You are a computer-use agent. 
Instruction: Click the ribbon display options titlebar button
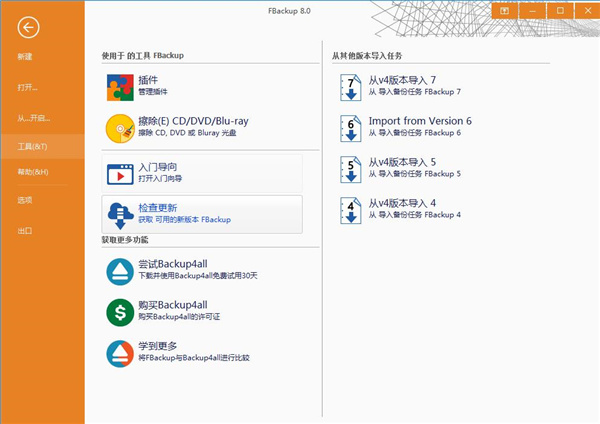pyautogui.click(x=507, y=11)
